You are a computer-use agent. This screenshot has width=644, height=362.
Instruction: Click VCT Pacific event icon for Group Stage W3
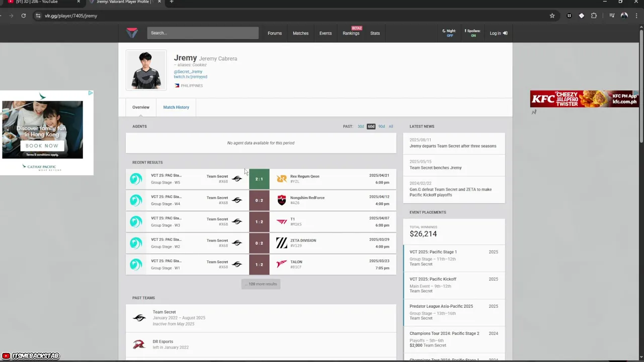click(x=136, y=222)
